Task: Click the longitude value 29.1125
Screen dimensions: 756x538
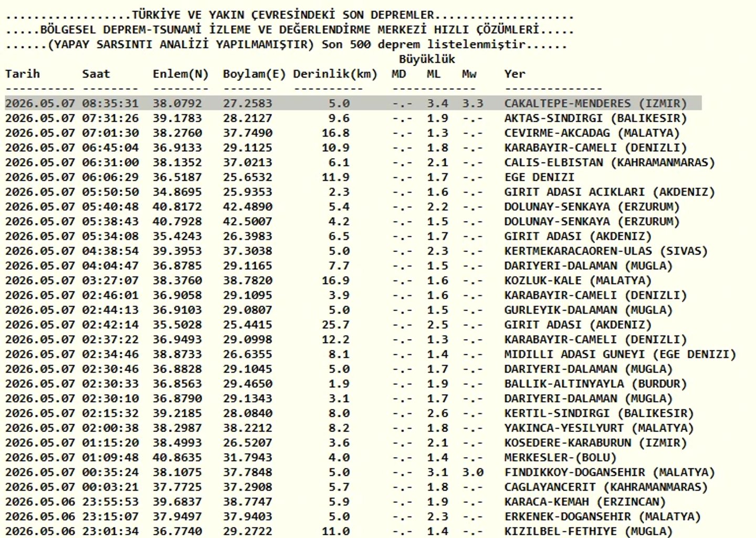Action: pyautogui.click(x=247, y=147)
